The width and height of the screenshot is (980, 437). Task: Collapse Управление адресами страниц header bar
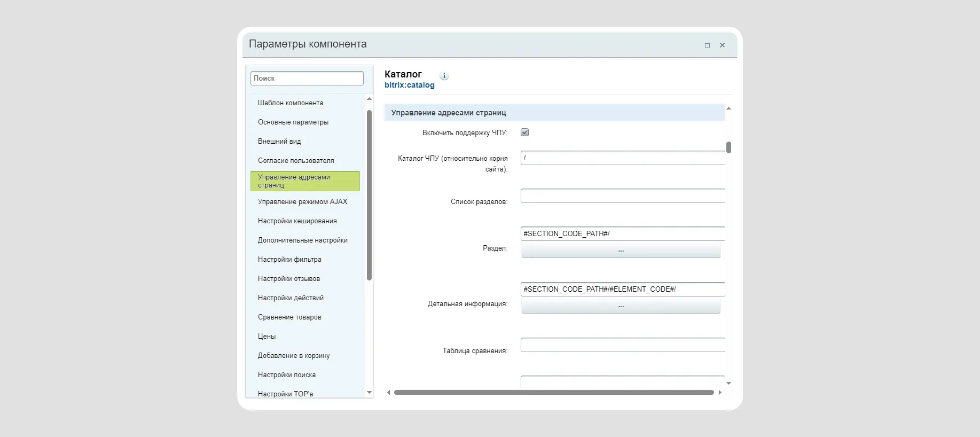point(554,113)
